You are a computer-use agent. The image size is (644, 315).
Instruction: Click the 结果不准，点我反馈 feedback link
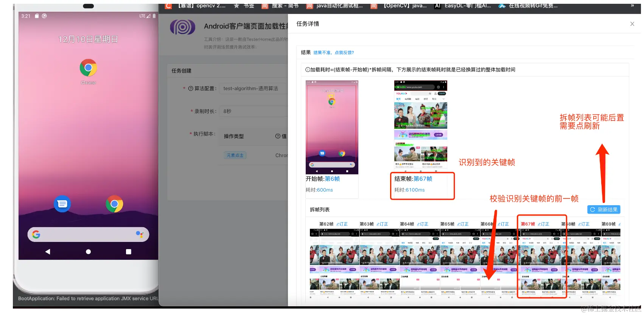pyautogui.click(x=334, y=53)
